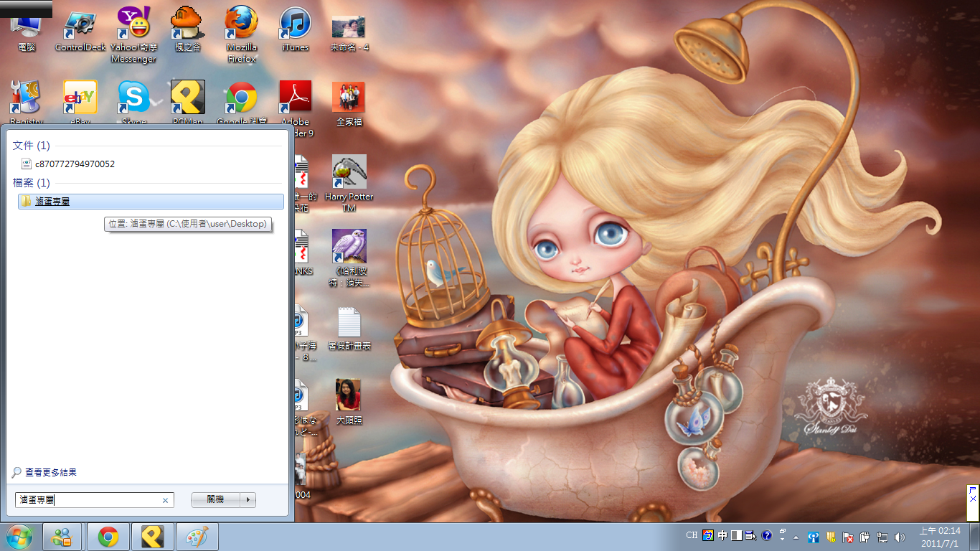This screenshot has width=980, height=551.
Task: Open the 楓之谷 mushroom game shortcut
Action: [x=188, y=30]
